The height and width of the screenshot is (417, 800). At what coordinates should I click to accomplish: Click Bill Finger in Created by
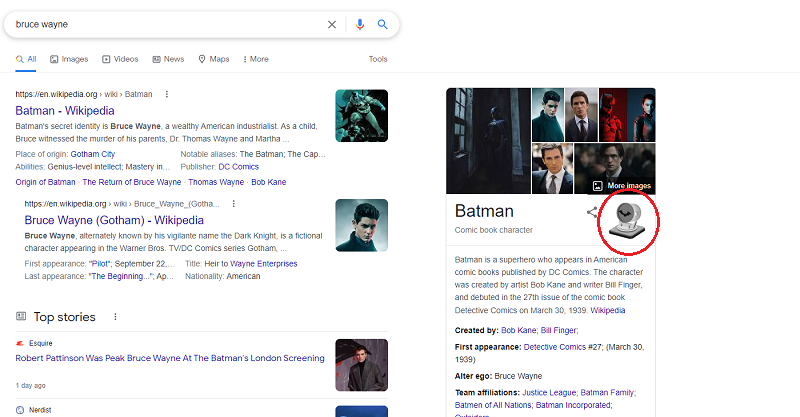(x=558, y=331)
